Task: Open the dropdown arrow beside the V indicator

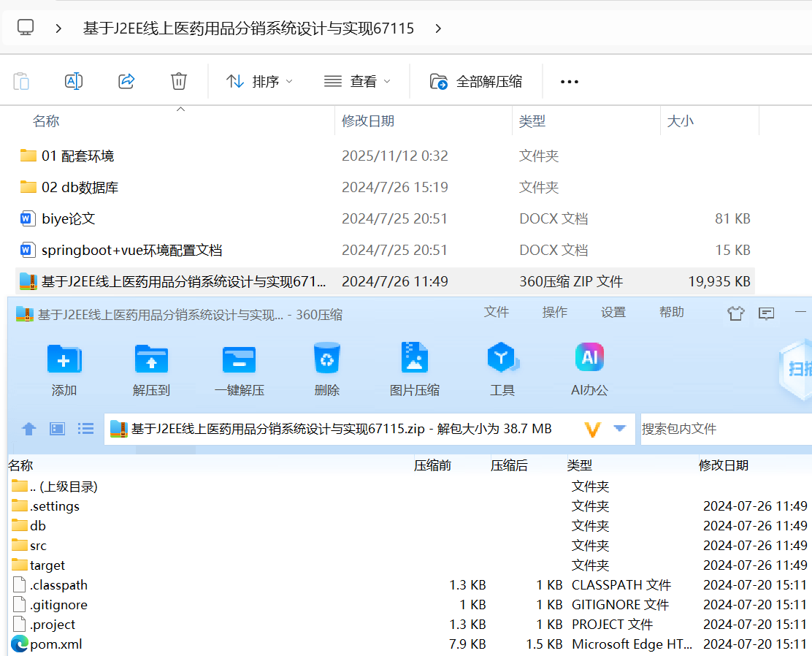Action: click(x=621, y=428)
